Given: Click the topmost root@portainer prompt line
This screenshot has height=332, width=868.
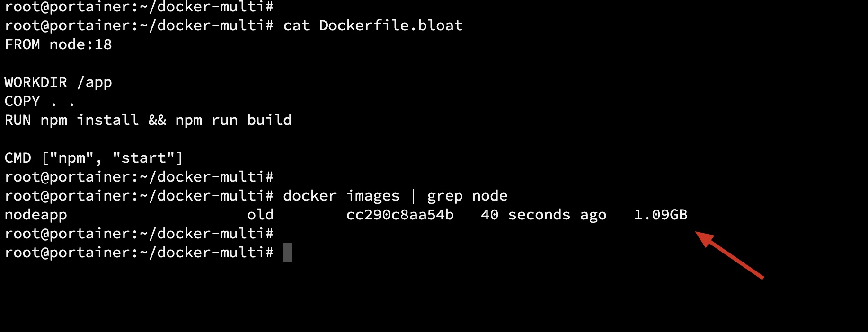Looking at the screenshot, I should tap(139, 6).
